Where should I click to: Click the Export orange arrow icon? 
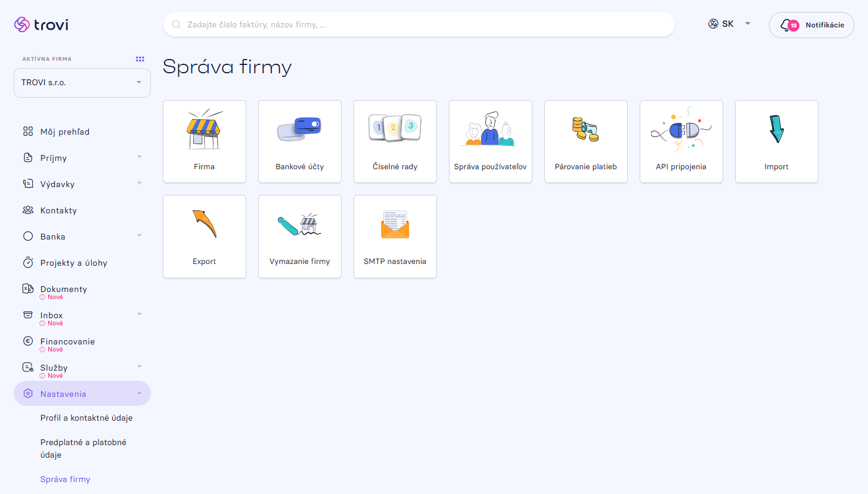coord(204,223)
